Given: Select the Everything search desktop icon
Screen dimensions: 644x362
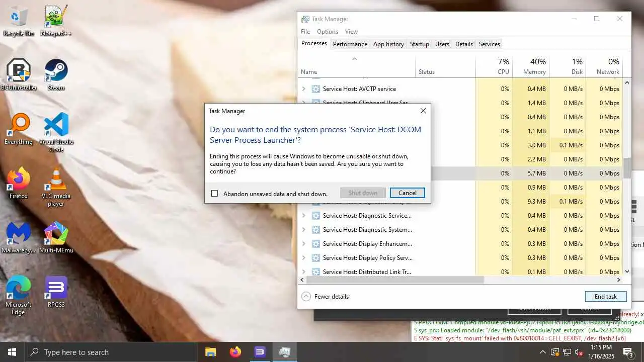Looking at the screenshot, I should pyautogui.click(x=19, y=129).
